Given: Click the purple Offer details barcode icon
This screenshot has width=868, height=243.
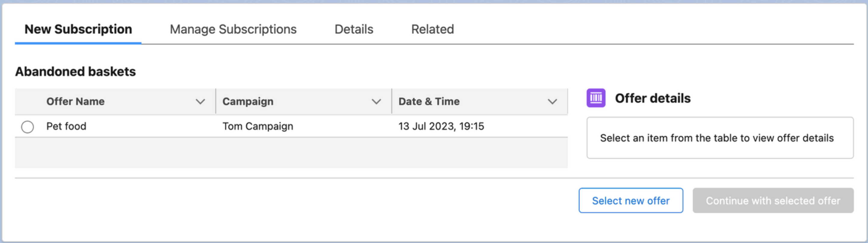Looking at the screenshot, I should [x=596, y=99].
